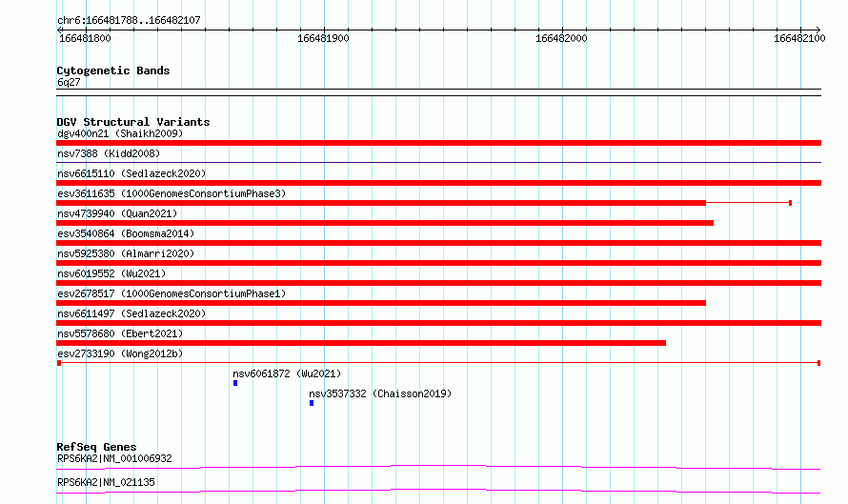Open nsv7388 (Kidd2008) variant label
The image size is (848, 504).
109,153
